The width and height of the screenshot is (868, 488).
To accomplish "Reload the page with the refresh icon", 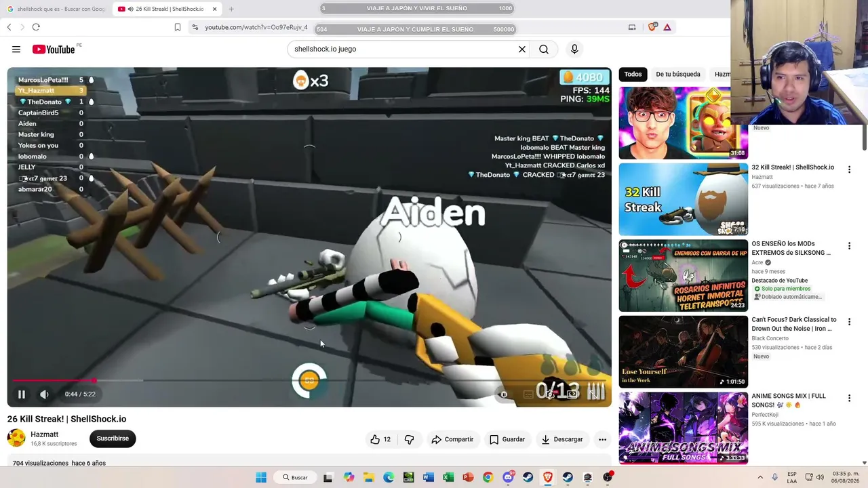I will point(36,27).
